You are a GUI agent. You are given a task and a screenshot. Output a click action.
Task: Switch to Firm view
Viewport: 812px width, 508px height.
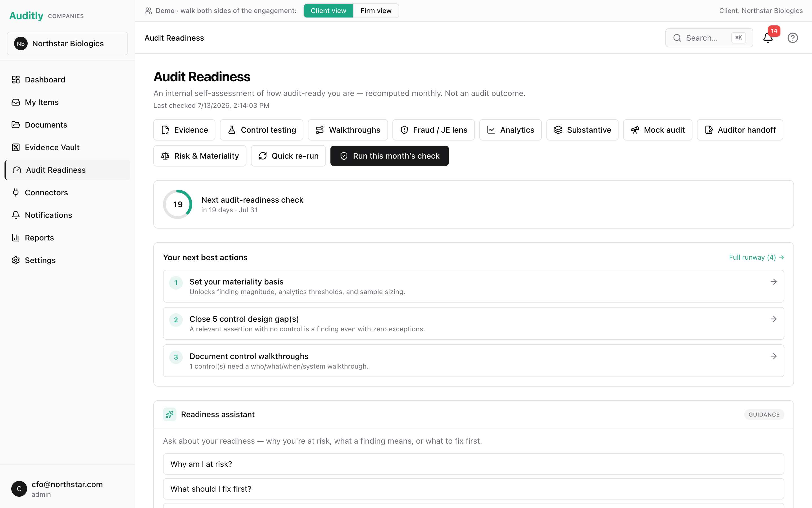coord(376,11)
